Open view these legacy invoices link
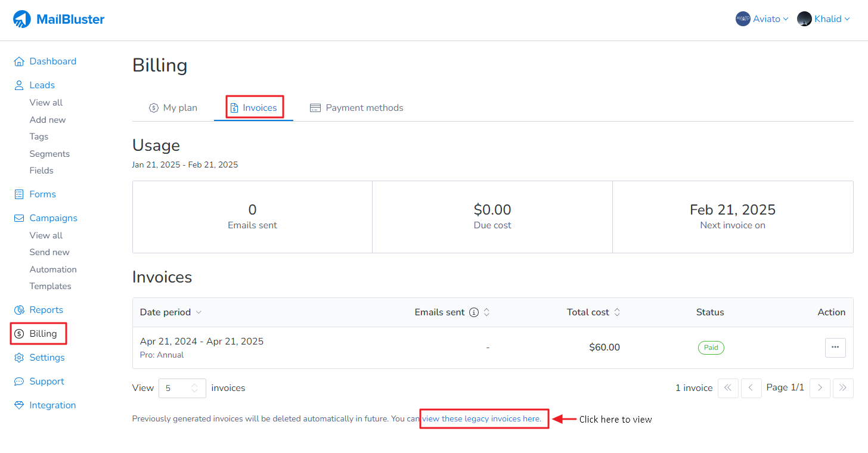868x453 pixels. 482,419
